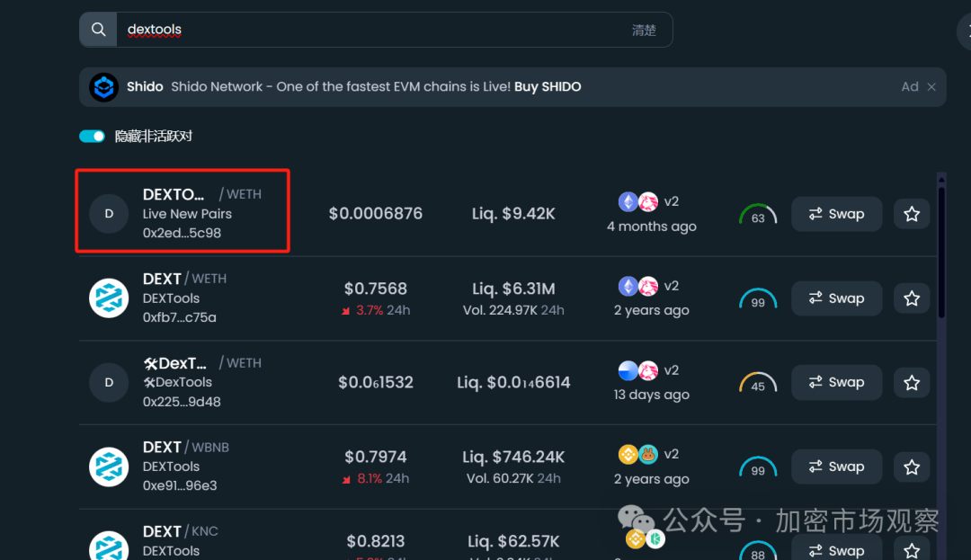
Task: Click Uniswap exchange icon in DEXT/WETH row
Action: (648, 286)
